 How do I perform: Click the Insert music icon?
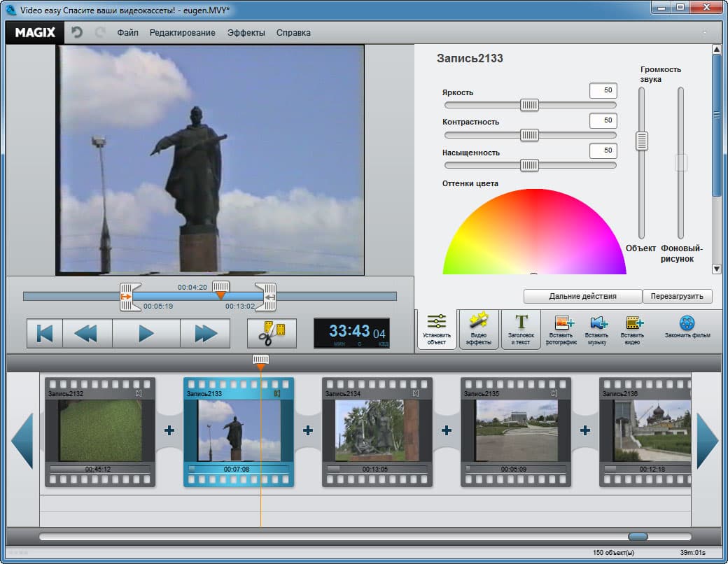[596, 329]
